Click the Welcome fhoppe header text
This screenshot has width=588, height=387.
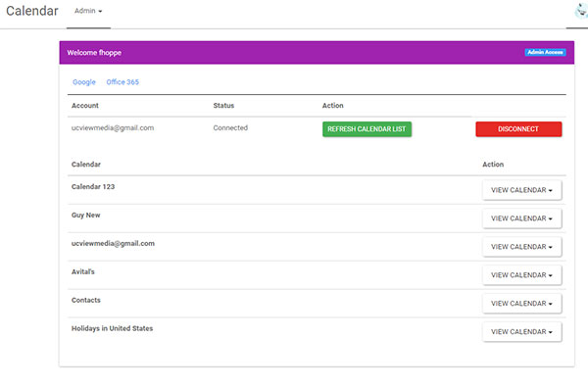click(94, 53)
